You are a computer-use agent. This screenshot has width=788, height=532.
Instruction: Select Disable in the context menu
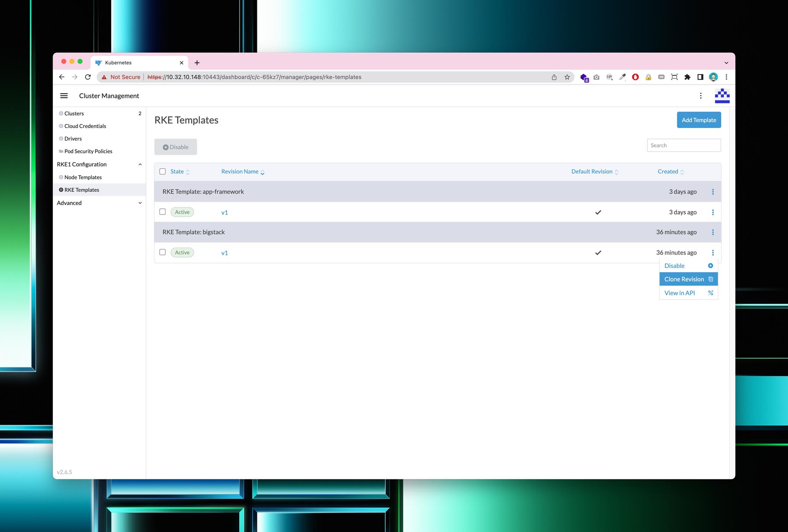[688, 266]
